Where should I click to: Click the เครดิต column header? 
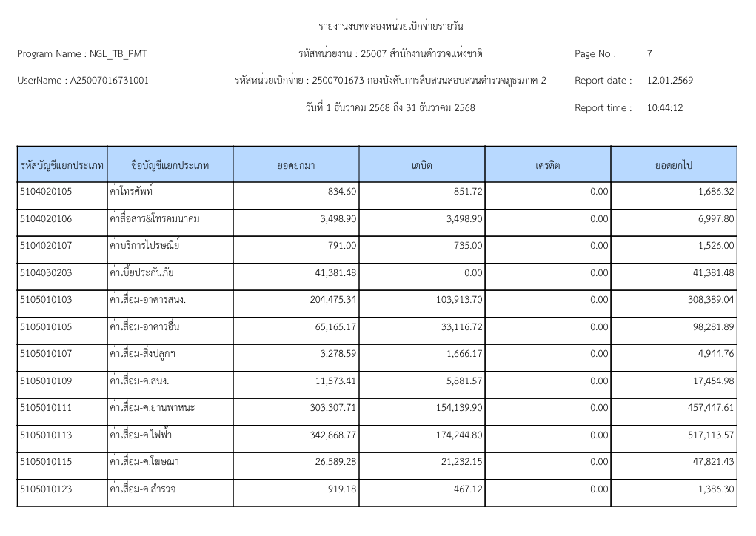pos(548,165)
